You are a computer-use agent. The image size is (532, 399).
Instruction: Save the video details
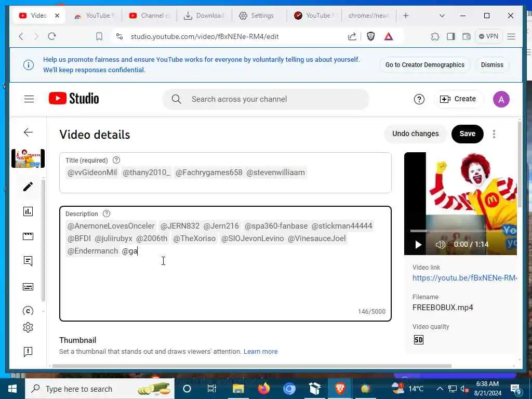(467, 134)
